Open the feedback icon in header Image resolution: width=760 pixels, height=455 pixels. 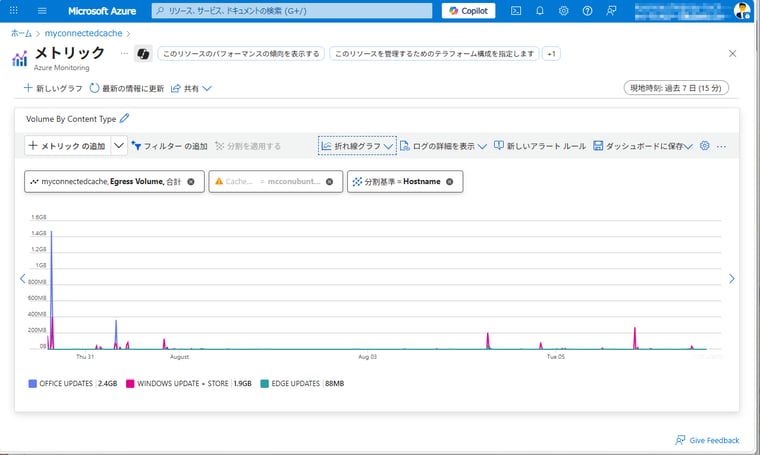(611, 11)
